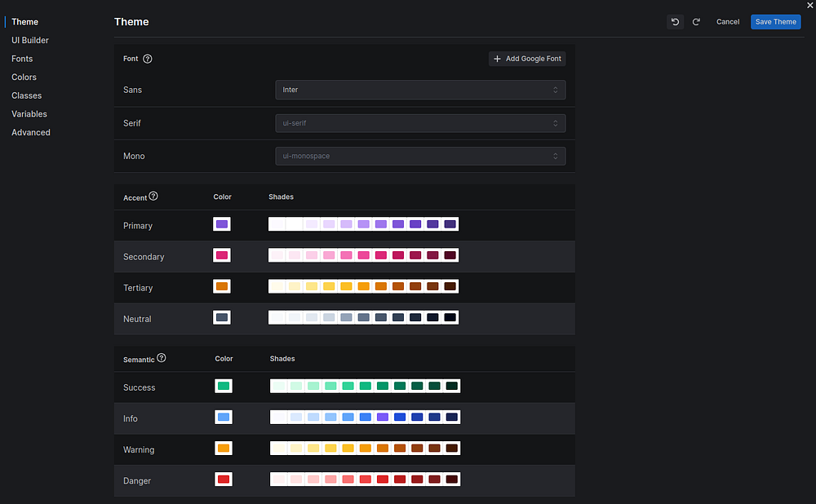Screen dimensions: 816x504
Task: Expand the Serif font dropdown
Action: [x=420, y=123]
